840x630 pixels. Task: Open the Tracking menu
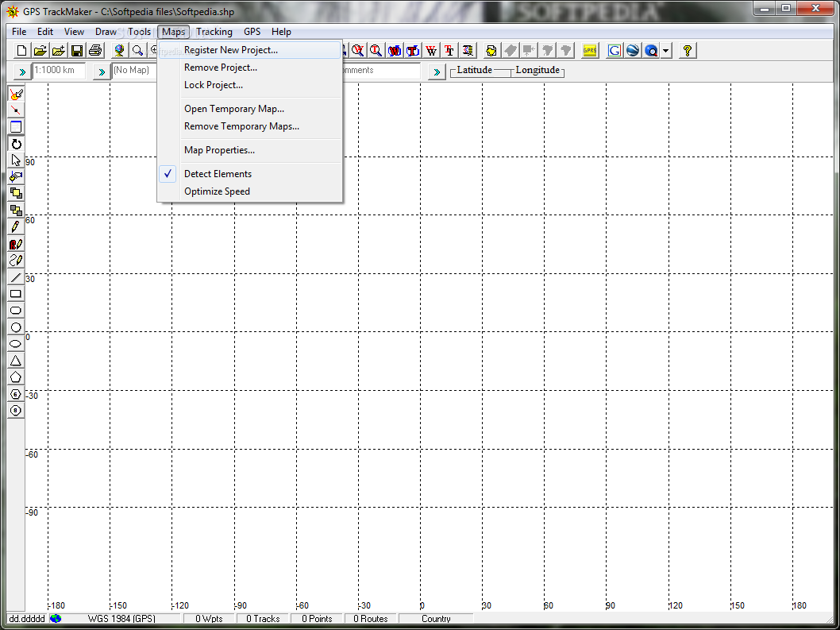[214, 32]
